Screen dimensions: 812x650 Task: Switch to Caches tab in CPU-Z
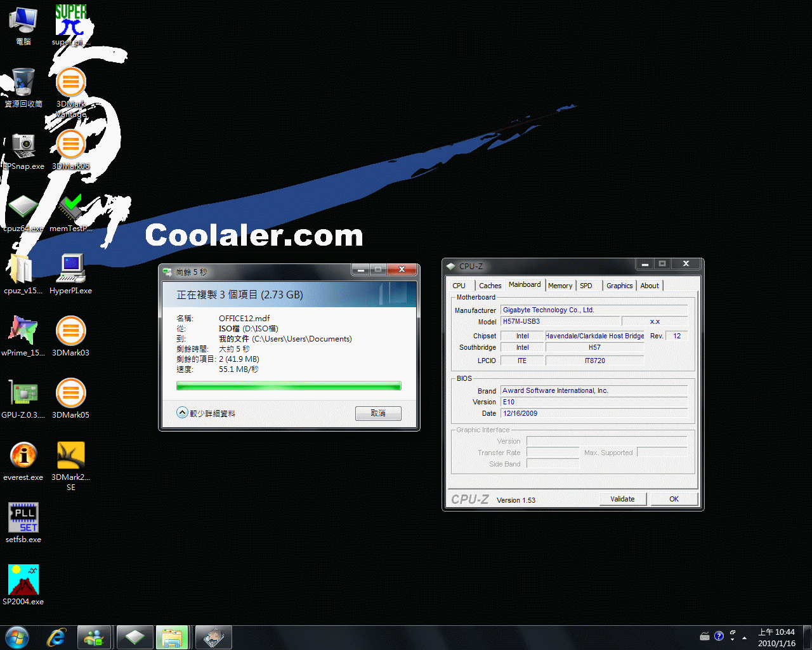(490, 286)
